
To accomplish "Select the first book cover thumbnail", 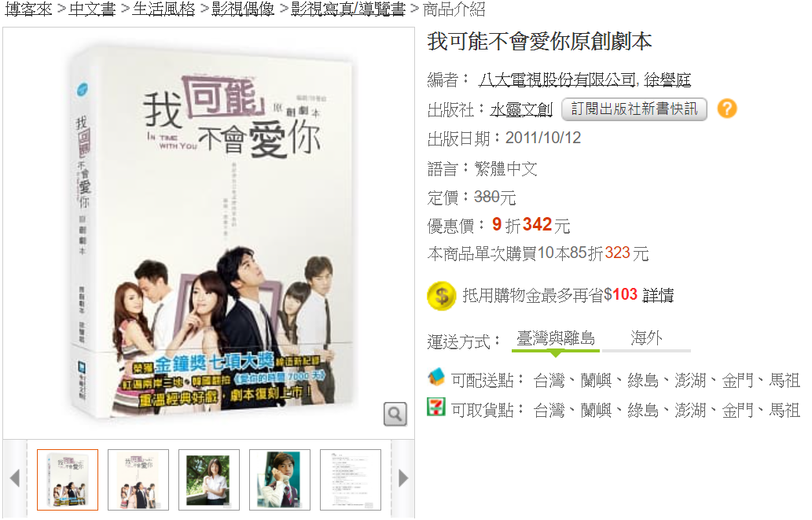I will click(68, 480).
